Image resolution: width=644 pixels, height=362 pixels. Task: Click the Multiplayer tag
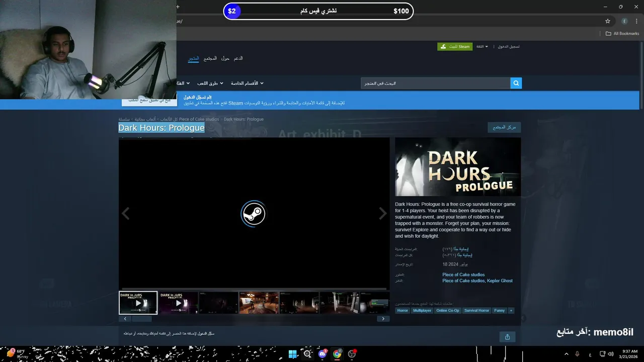coord(422,311)
